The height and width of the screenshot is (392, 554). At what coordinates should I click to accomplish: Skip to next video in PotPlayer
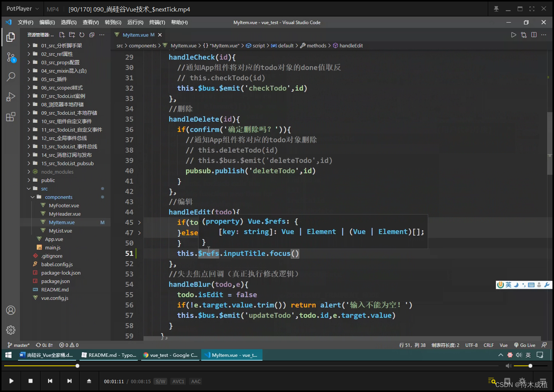tap(69, 381)
